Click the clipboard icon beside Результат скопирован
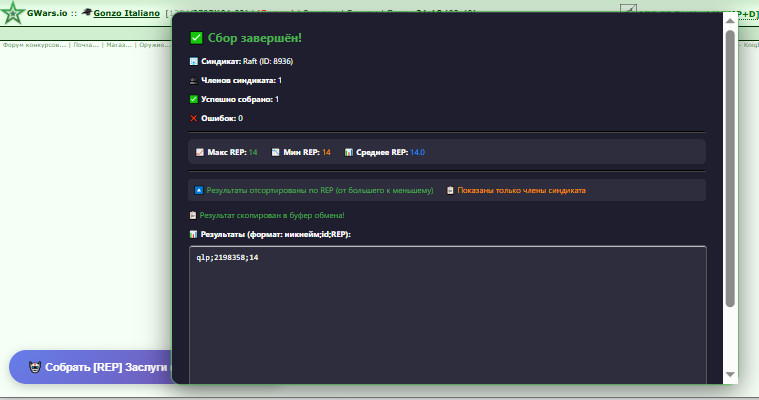This screenshot has height=400, width=759. tap(193, 215)
